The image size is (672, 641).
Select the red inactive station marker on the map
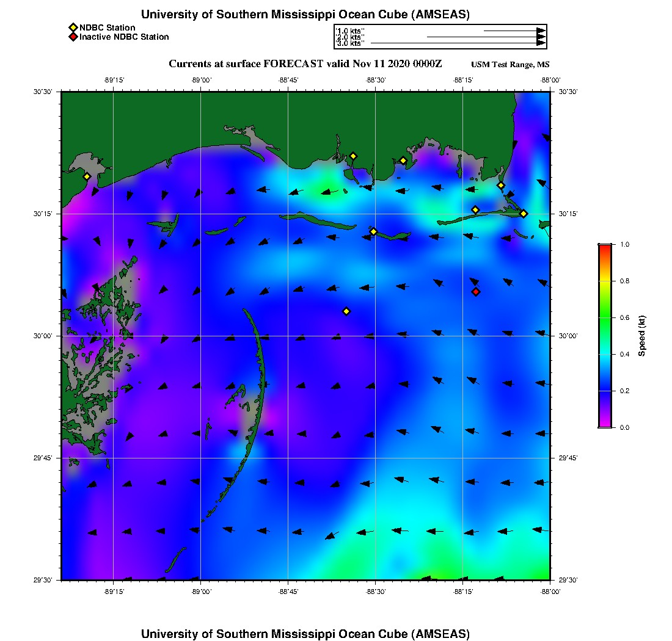[476, 292]
